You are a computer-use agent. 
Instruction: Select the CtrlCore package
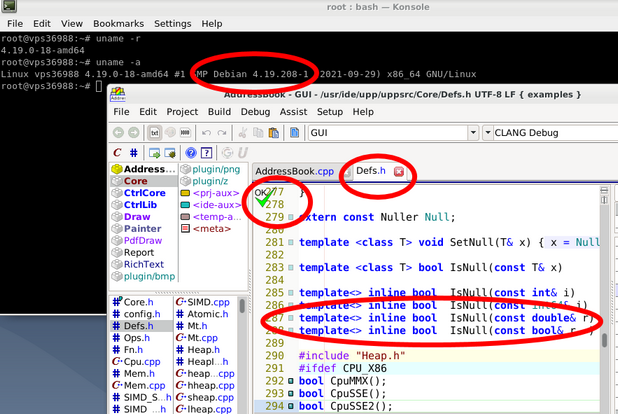coord(143,193)
